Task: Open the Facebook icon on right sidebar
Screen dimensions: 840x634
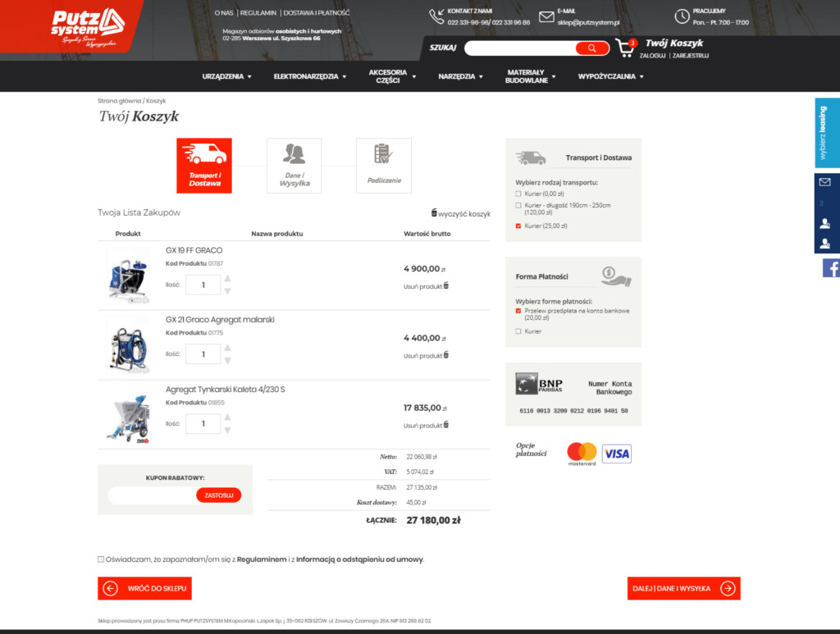Action: [830, 268]
